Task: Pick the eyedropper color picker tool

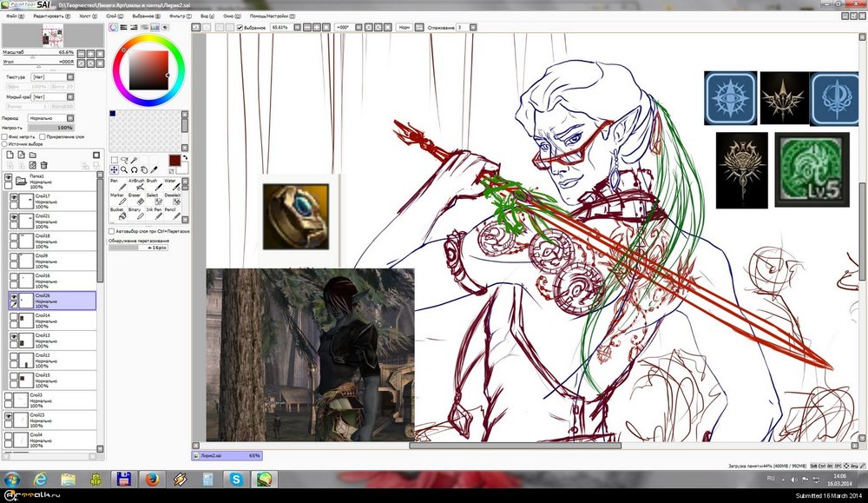Action: (x=155, y=169)
